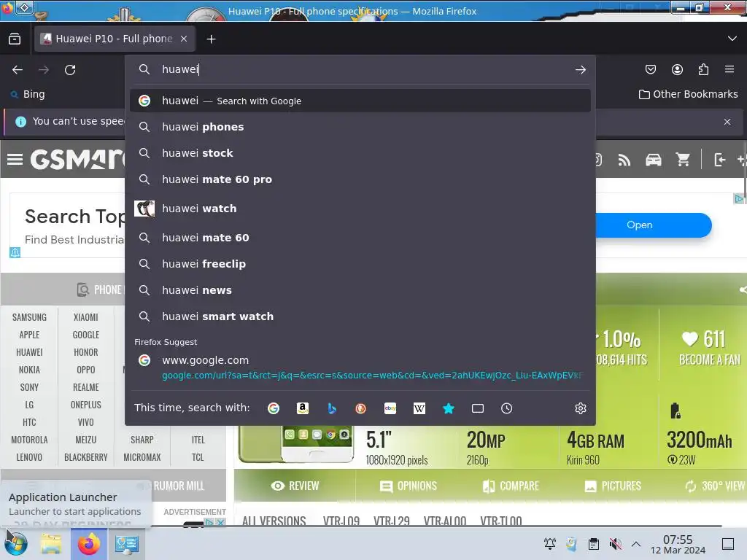Click BECOME A FAN heart button
Screen dimensions: 747x560
pos(709,348)
